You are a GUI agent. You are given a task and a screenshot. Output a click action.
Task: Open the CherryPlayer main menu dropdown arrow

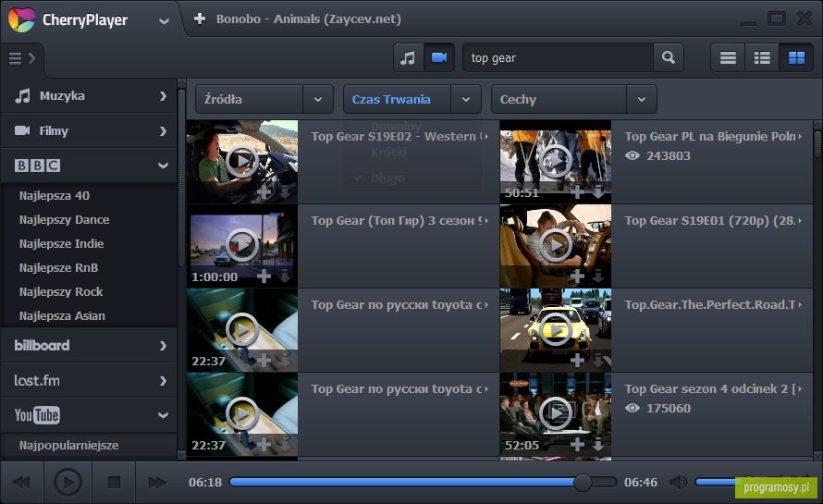pyautogui.click(x=164, y=21)
